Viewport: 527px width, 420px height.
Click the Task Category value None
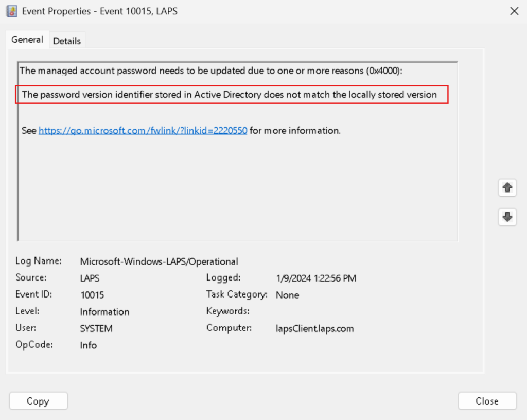coord(287,295)
